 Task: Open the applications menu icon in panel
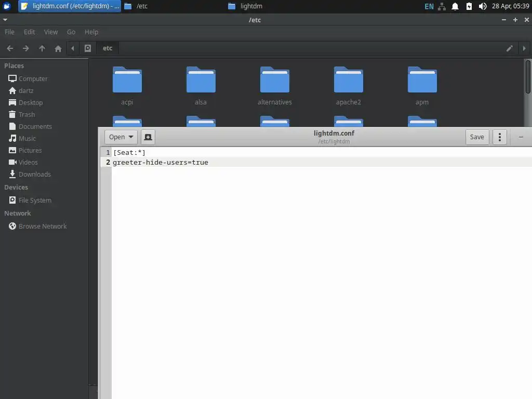pos(7,6)
